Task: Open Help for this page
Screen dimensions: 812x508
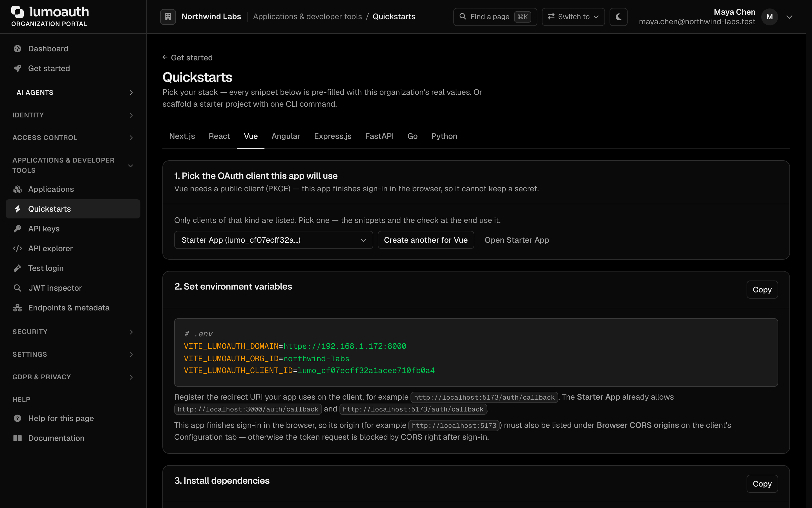Action: pos(73,418)
